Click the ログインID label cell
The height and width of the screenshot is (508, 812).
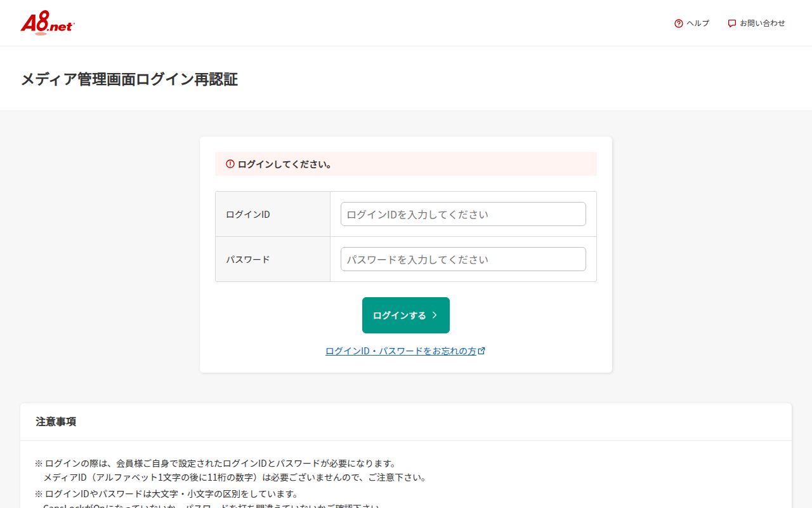click(273, 214)
